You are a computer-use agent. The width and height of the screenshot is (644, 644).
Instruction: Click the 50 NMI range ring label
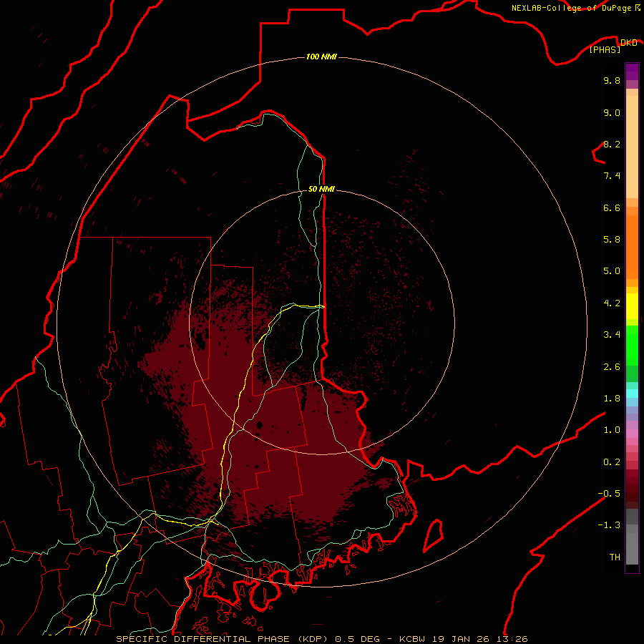pos(321,189)
